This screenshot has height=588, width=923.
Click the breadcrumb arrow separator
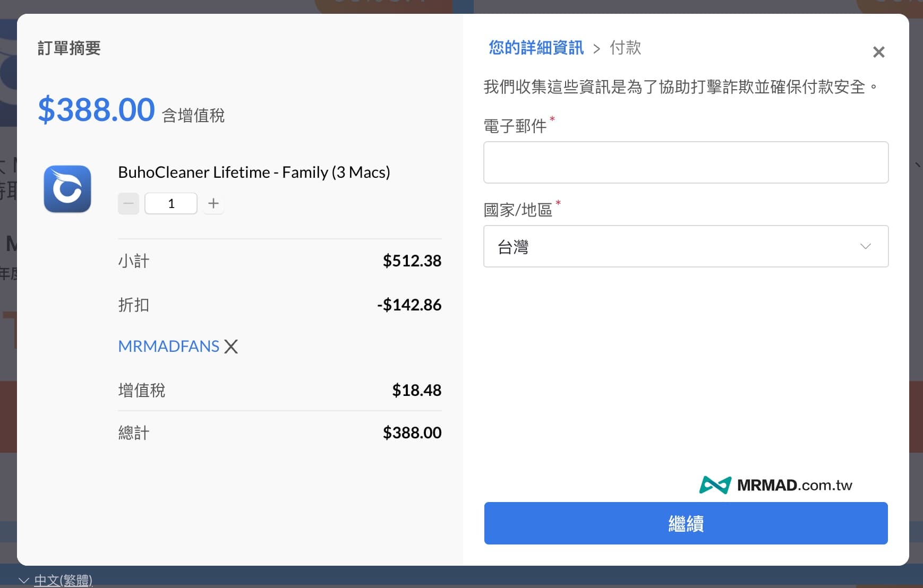[597, 49]
